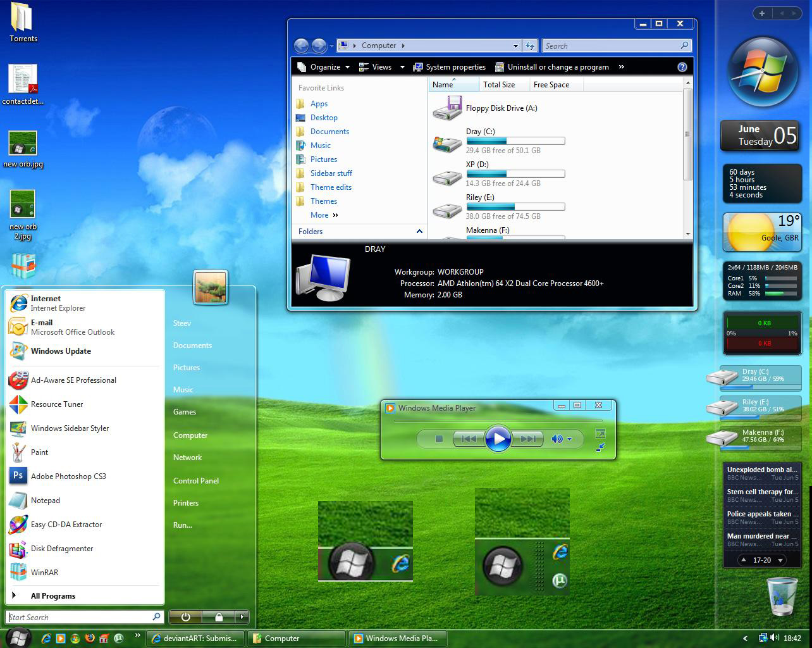Image resolution: width=812 pixels, height=648 pixels.
Task: Select the new orb.jpg desktop file
Action: 23,149
